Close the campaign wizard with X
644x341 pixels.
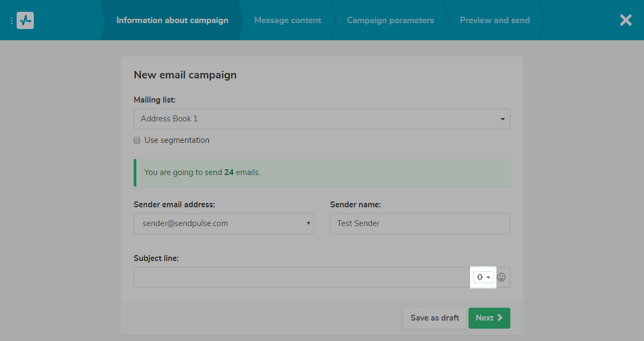click(626, 20)
